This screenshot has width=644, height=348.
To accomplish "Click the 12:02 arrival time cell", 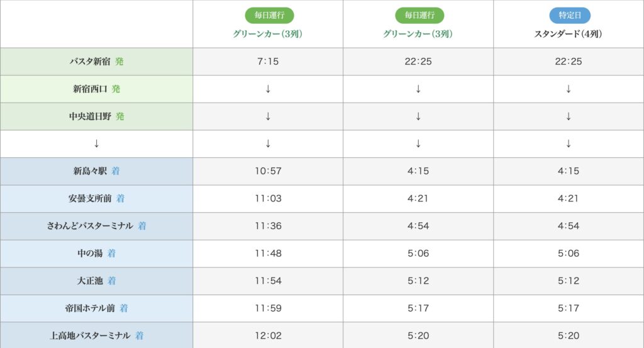I will pyautogui.click(x=268, y=335).
